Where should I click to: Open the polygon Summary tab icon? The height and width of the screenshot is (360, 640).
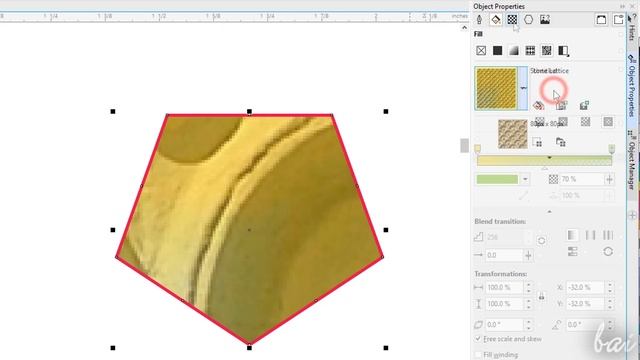[x=529, y=19]
